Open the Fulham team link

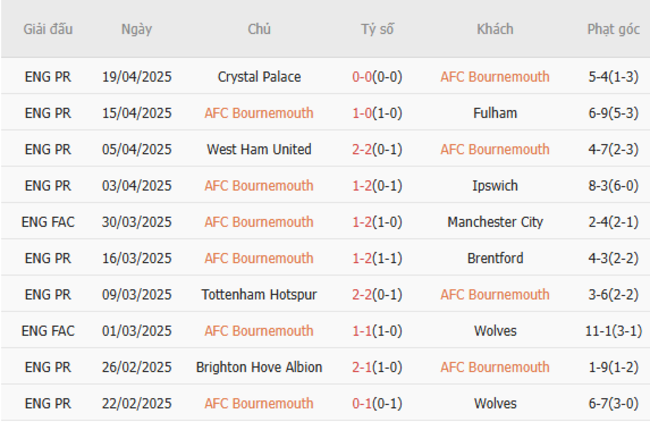(495, 113)
